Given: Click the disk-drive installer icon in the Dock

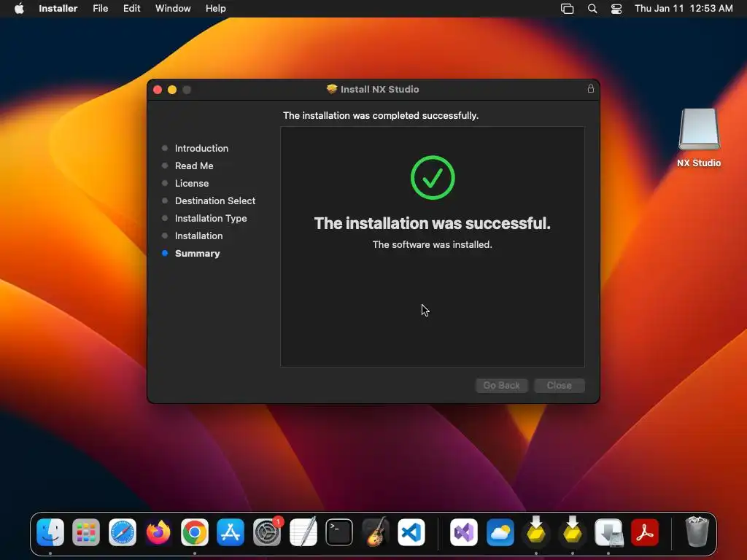Looking at the screenshot, I should click(608, 532).
